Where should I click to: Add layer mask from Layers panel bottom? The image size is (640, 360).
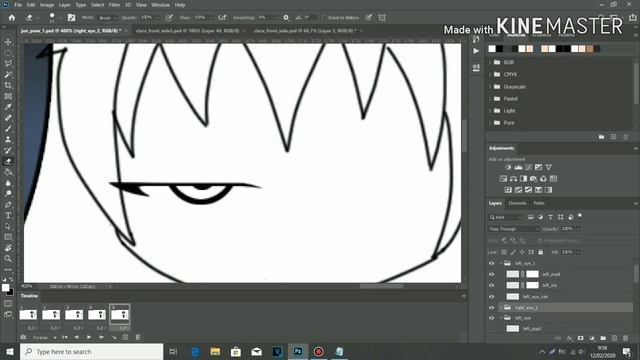pyautogui.click(x=580, y=338)
